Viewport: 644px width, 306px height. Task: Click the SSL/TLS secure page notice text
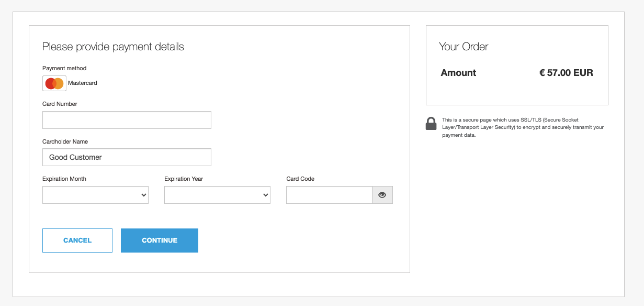point(523,127)
